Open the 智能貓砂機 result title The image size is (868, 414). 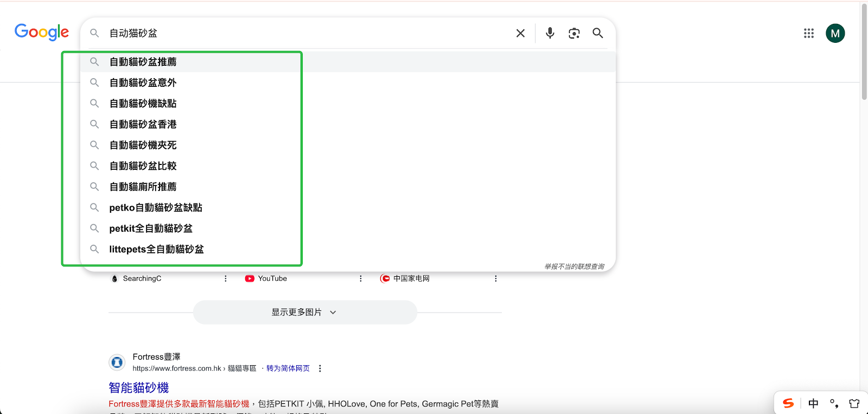139,387
